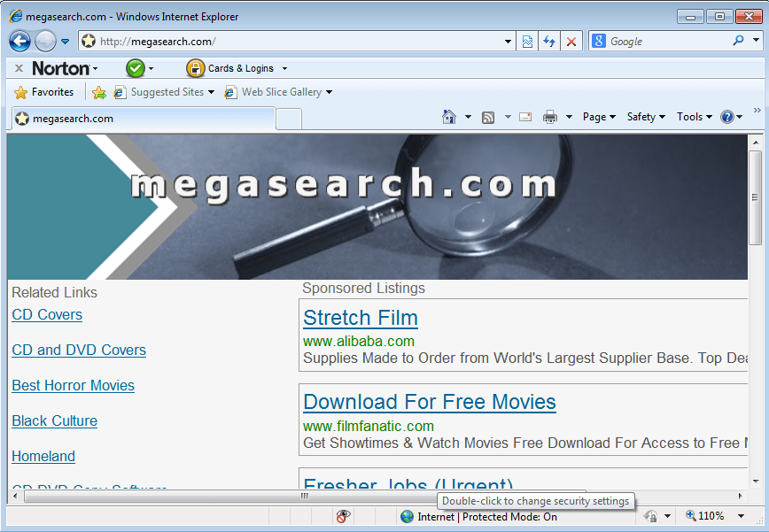Screen dimensions: 769x532
Task: Open the CD and DVD Covers link
Action: (79, 350)
